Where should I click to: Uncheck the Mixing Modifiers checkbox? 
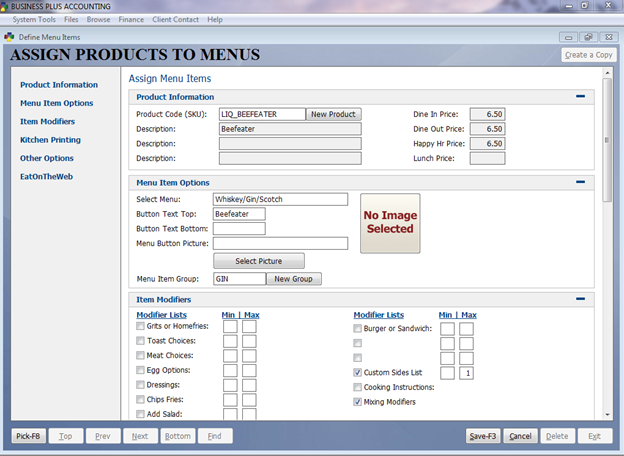point(357,402)
